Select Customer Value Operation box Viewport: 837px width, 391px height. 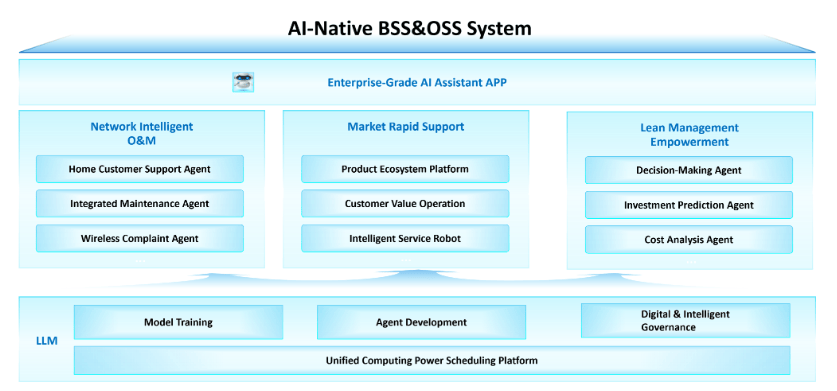point(405,204)
